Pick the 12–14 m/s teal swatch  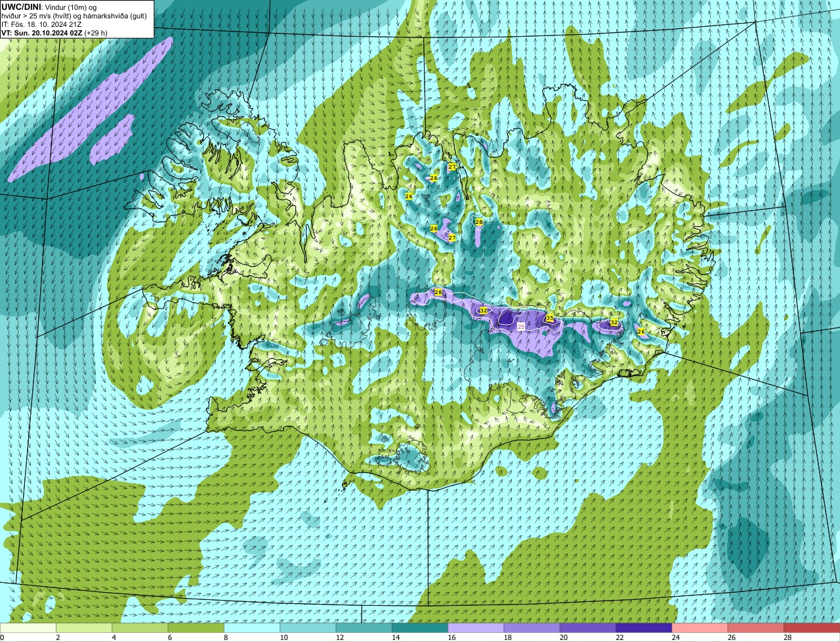tap(364, 628)
